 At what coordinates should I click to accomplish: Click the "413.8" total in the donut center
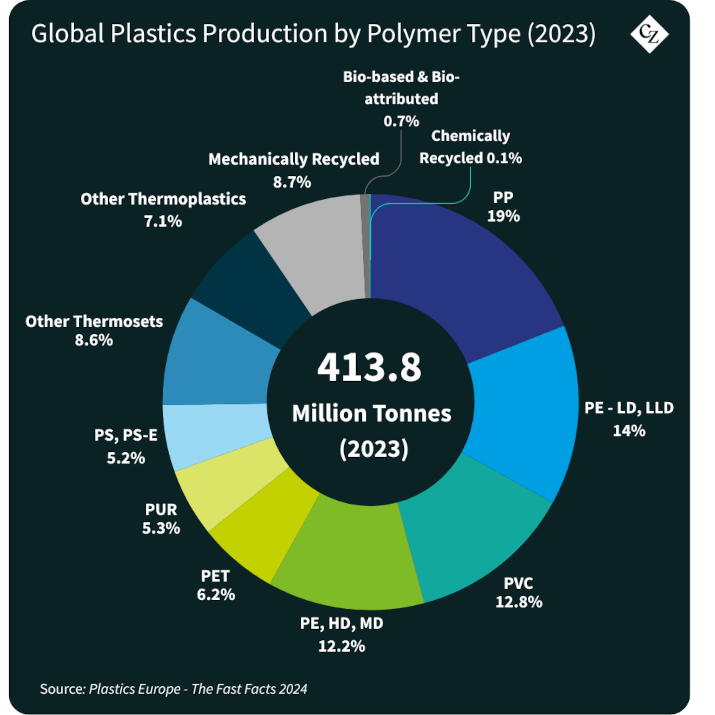point(370,368)
